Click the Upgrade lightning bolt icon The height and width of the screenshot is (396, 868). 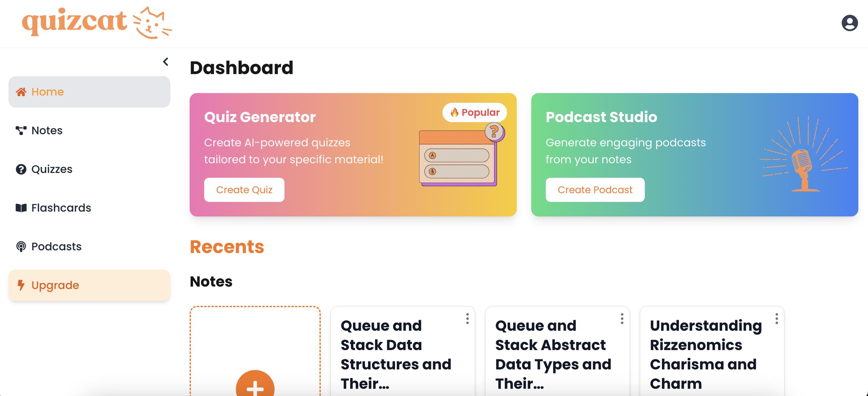[21, 285]
